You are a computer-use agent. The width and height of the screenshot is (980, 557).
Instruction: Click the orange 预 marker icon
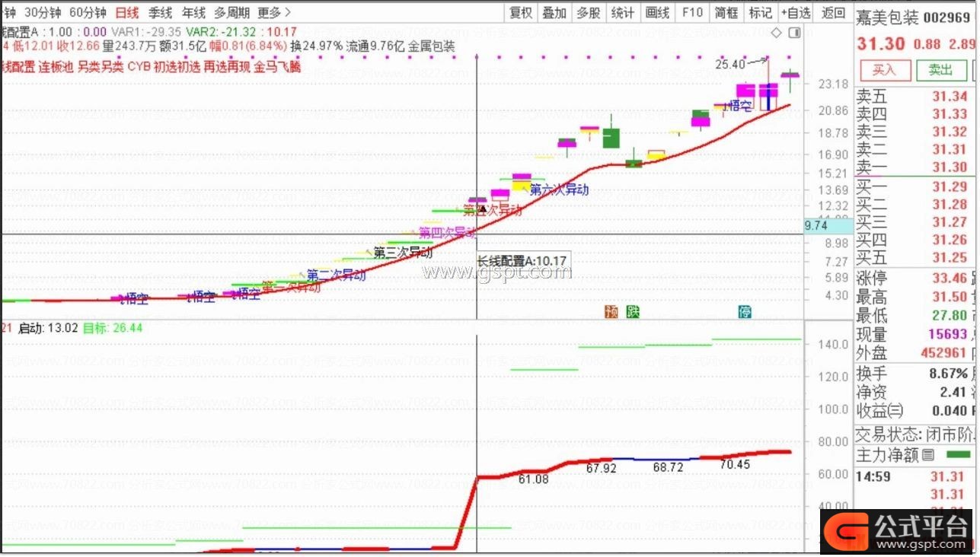(x=611, y=312)
